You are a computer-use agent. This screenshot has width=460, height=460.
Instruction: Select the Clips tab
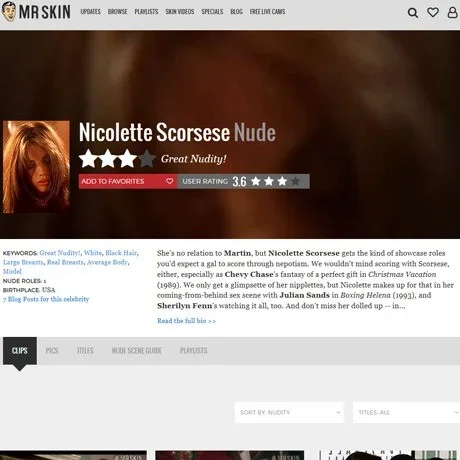coord(20,351)
